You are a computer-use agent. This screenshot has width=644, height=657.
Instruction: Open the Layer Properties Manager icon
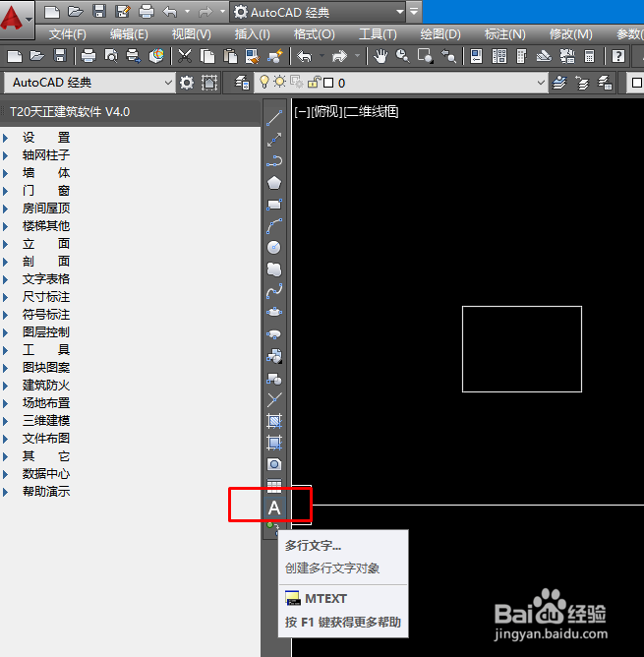tap(242, 83)
